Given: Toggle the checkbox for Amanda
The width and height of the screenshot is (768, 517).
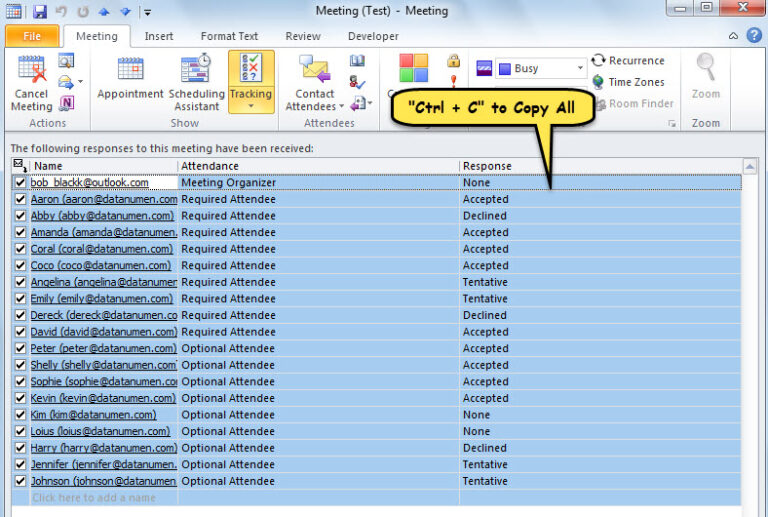Looking at the screenshot, I should click(x=20, y=233).
